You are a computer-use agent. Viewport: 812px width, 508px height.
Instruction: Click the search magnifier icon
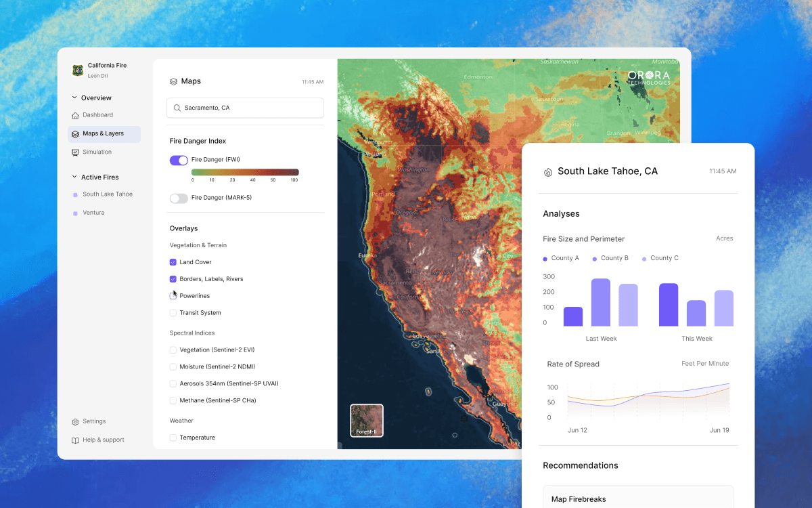[177, 108]
